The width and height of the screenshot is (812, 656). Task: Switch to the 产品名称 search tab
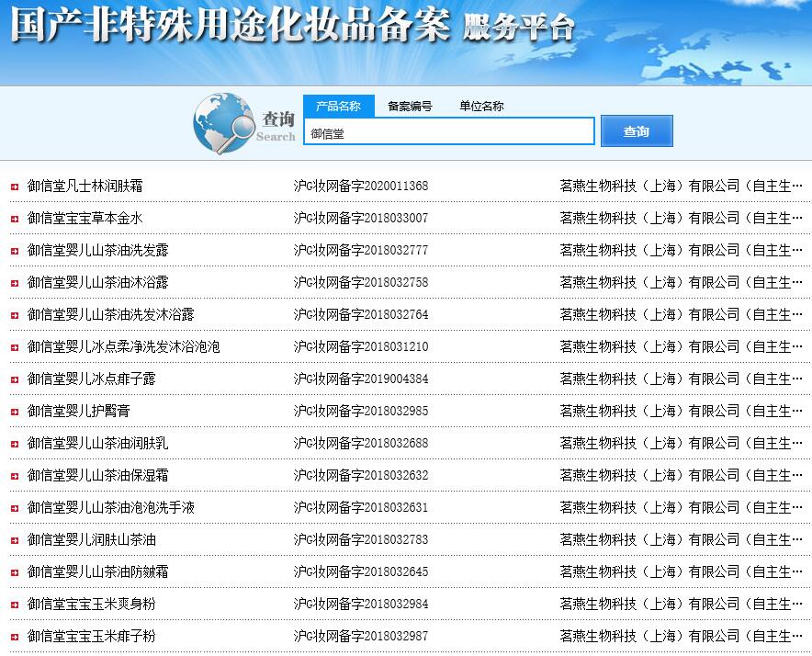(x=339, y=106)
